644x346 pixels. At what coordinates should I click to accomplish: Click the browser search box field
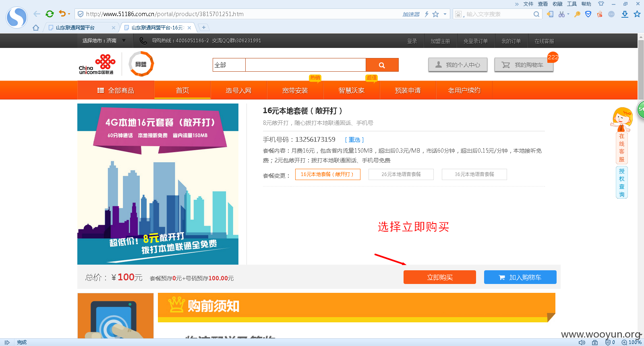tap(499, 14)
